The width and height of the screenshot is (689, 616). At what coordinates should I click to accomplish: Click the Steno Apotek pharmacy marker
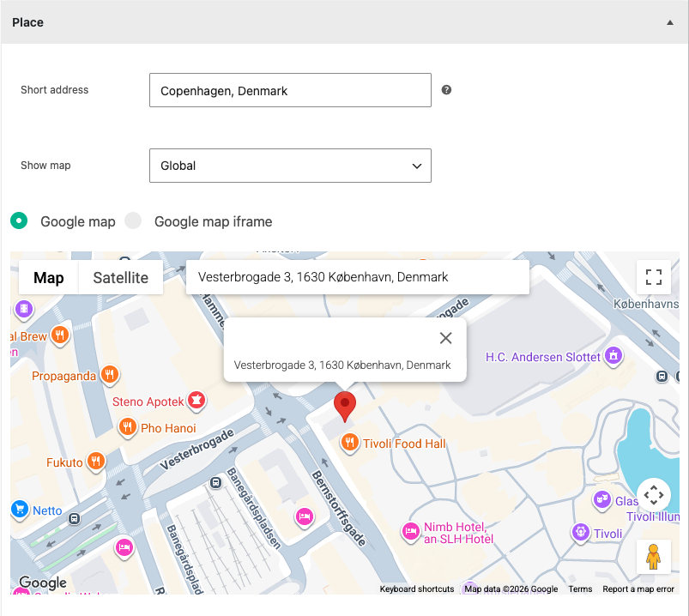click(196, 401)
